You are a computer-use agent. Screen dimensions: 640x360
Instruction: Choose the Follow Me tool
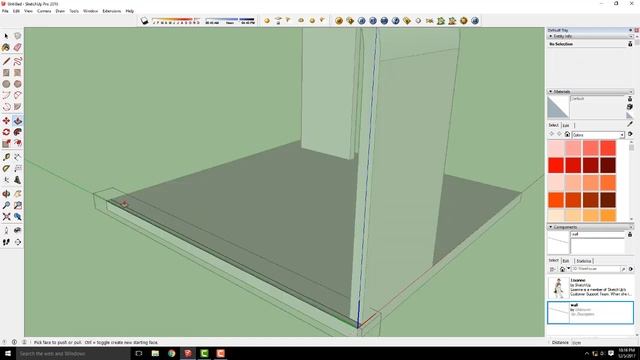pyautogui.click(x=18, y=132)
